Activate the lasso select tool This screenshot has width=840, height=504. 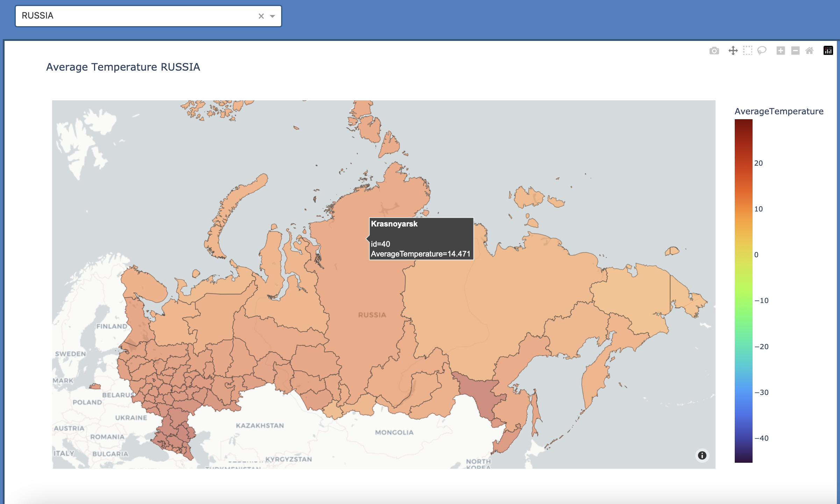point(762,51)
